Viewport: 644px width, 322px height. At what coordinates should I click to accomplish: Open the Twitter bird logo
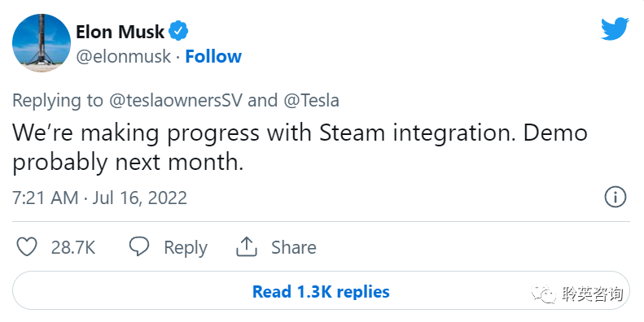[x=615, y=28]
